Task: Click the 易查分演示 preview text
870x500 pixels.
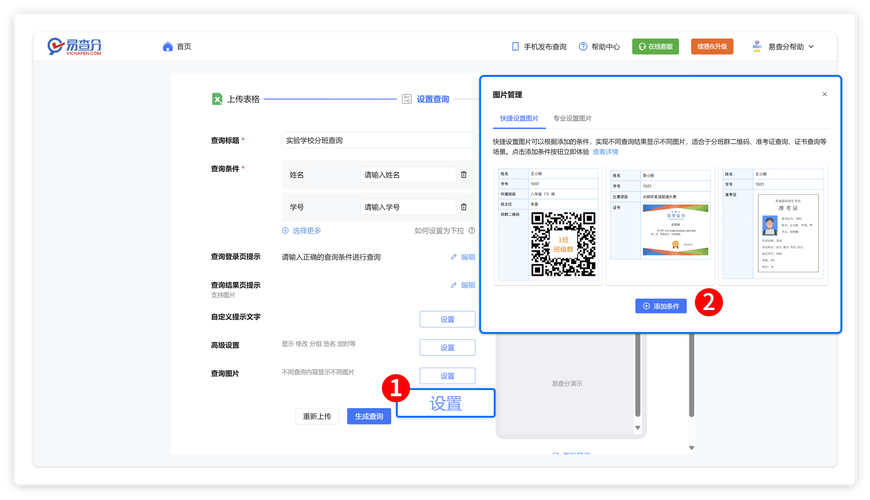Action: click(566, 383)
